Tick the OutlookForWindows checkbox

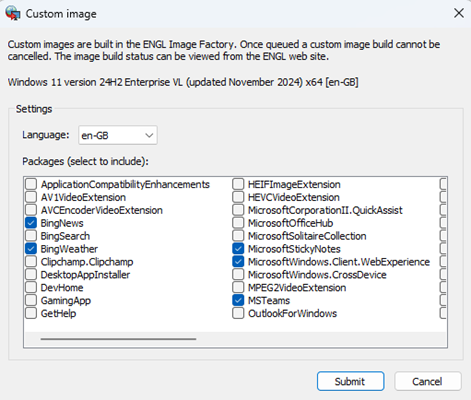(238, 313)
